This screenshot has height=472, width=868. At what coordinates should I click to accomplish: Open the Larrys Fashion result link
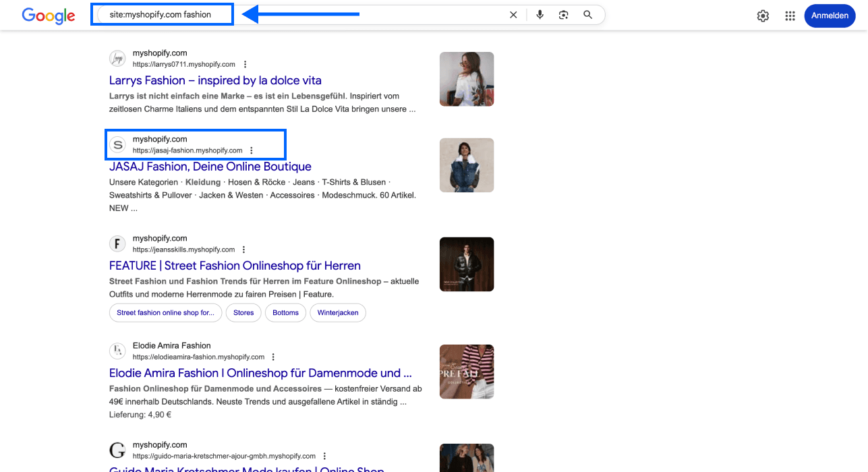[x=215, y=80]
